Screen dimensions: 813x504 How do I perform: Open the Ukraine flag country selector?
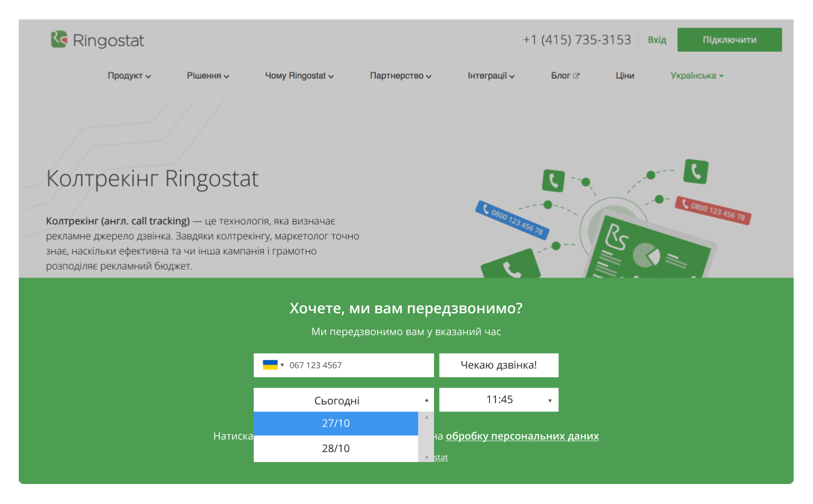(x=273, y=365)
